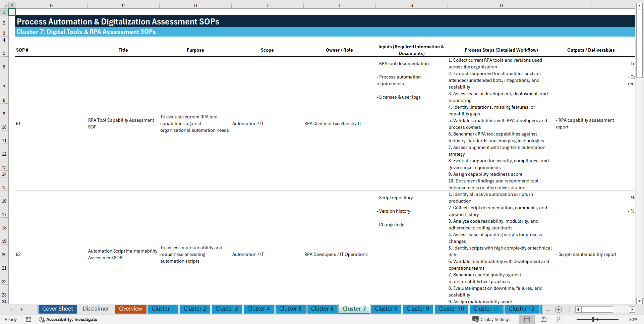Screen dimensions: 644x324
Task: Select the Disclaimer sheet tab
Action: pos(96,309)
